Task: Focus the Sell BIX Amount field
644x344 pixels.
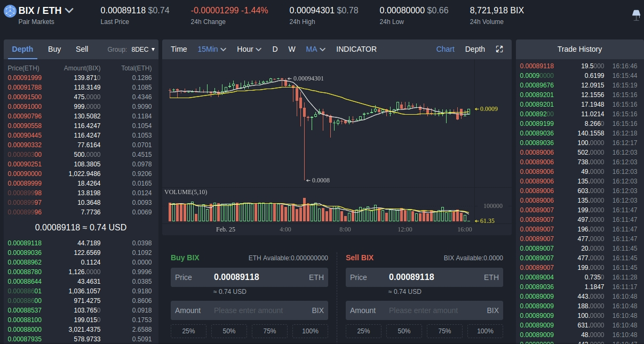Action: click(x=424, y=310)
